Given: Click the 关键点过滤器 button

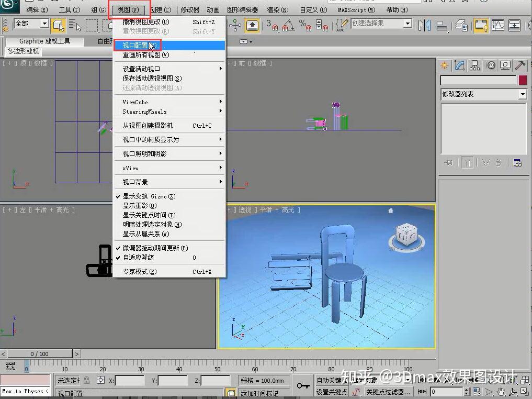Looking at the screenshot, I should tap(388, 392).
